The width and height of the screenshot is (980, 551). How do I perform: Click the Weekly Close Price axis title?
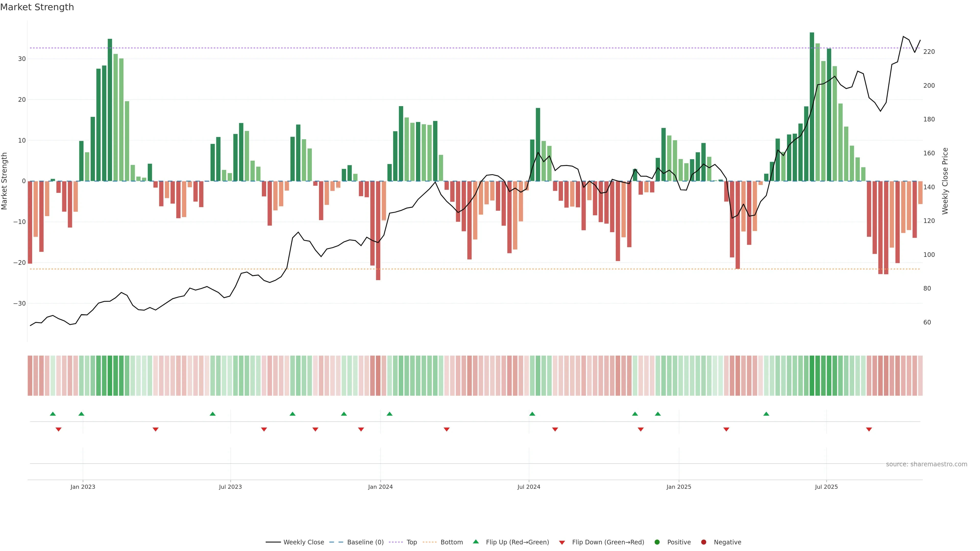[945, 181]
